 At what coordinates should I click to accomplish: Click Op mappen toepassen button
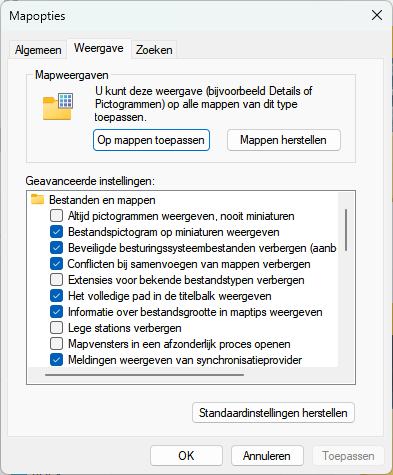coord(151,140)
